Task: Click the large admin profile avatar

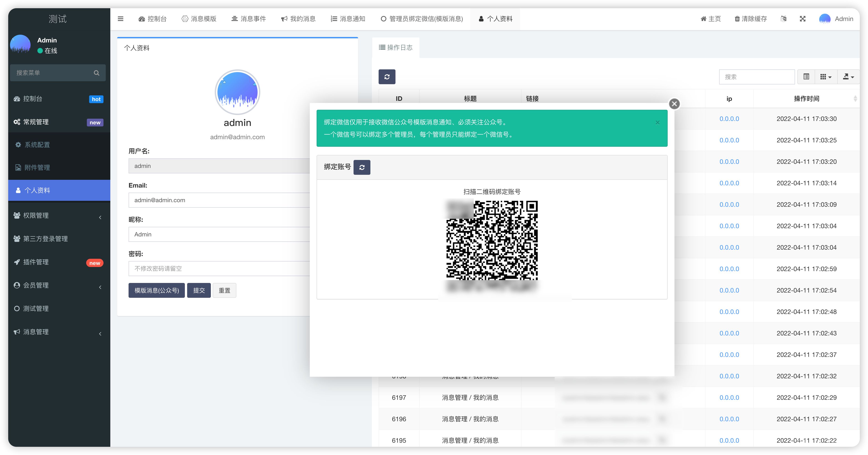Action: (x=238, y=92)
